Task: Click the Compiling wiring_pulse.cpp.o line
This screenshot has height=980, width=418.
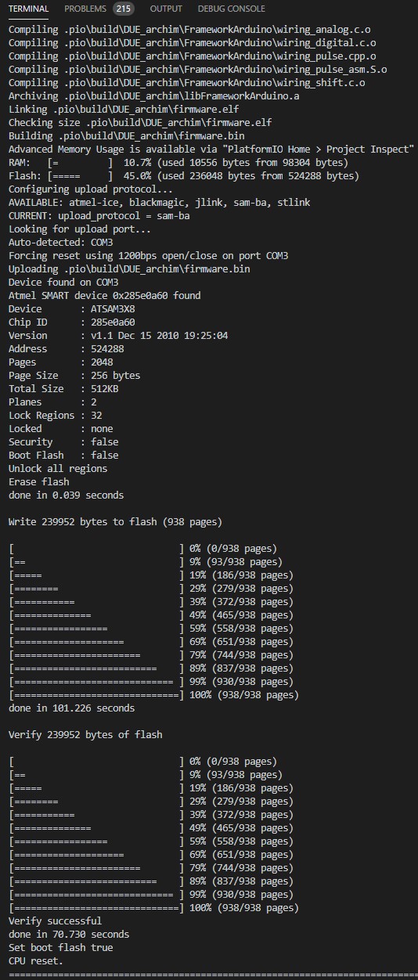Action: point(192,56)
